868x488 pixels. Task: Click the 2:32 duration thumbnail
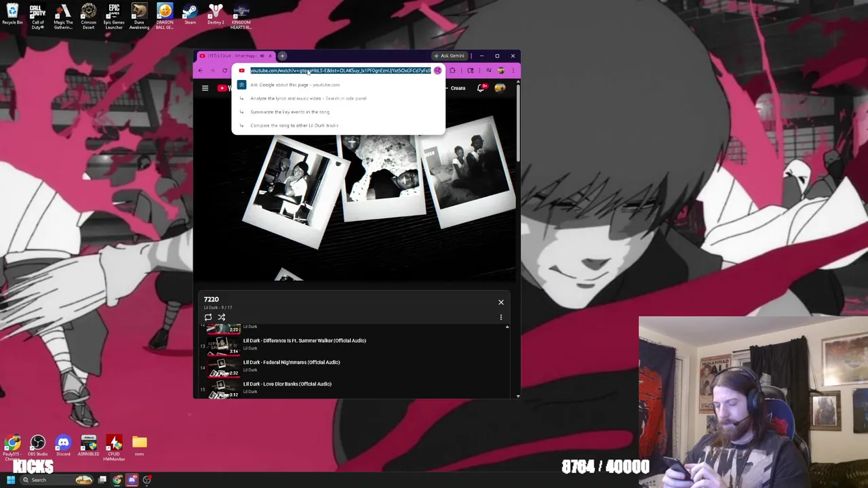click(x=224, y=367)
